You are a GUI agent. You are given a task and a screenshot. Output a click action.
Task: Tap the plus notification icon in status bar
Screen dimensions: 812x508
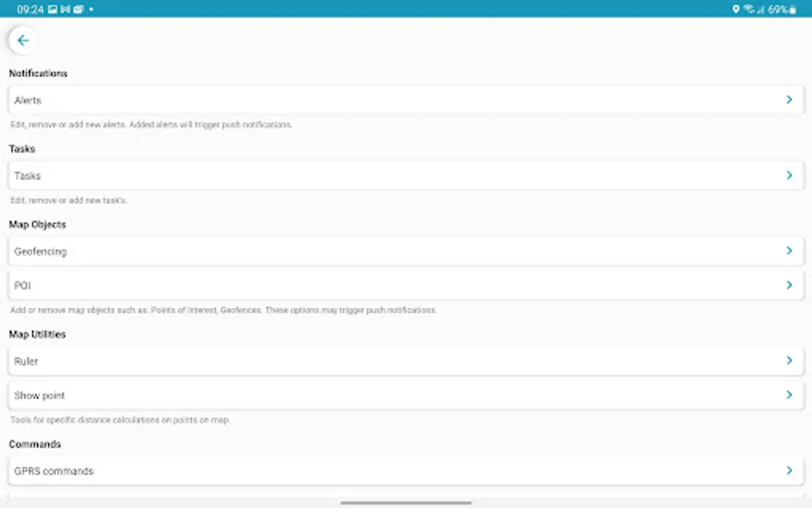pyautogui.click(x=91, y=8)
